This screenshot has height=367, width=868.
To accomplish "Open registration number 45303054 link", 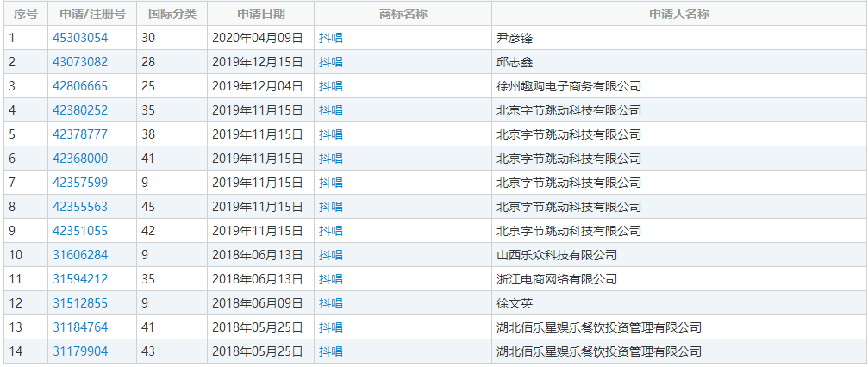I will coord(80,38).
